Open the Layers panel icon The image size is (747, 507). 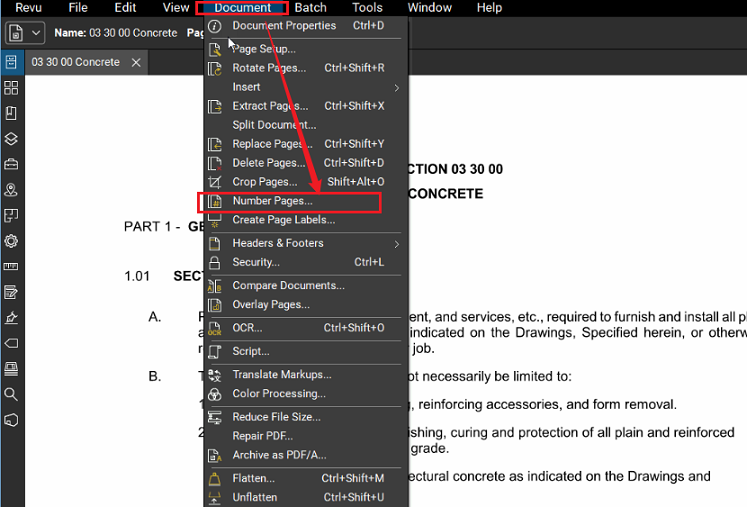click(11, 139)
